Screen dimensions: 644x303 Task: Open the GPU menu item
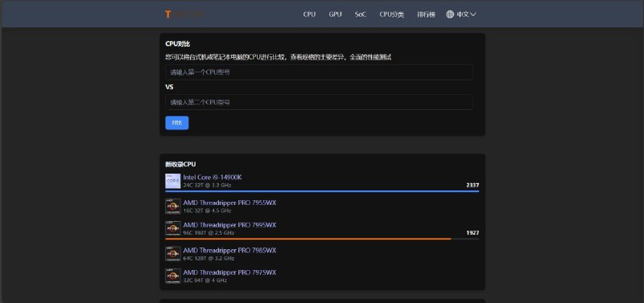tap(335, 14)
